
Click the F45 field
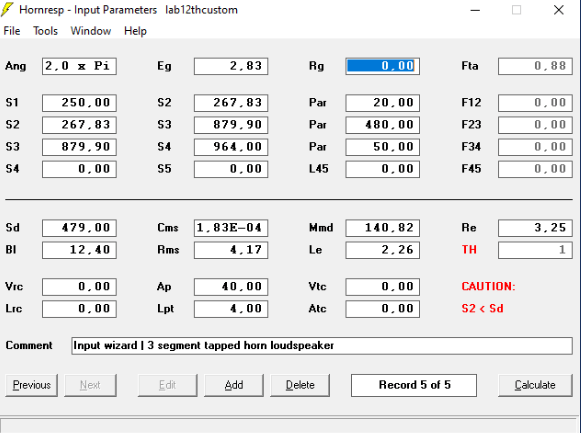[535, 169]
